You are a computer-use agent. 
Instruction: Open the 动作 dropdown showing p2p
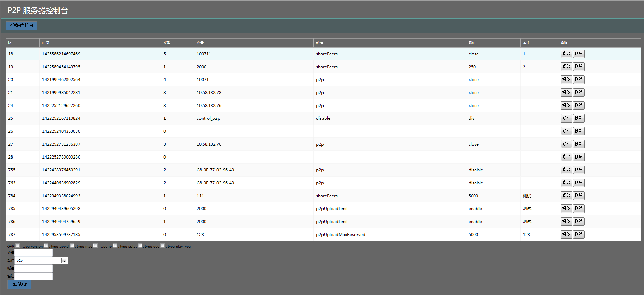(41, 261)
